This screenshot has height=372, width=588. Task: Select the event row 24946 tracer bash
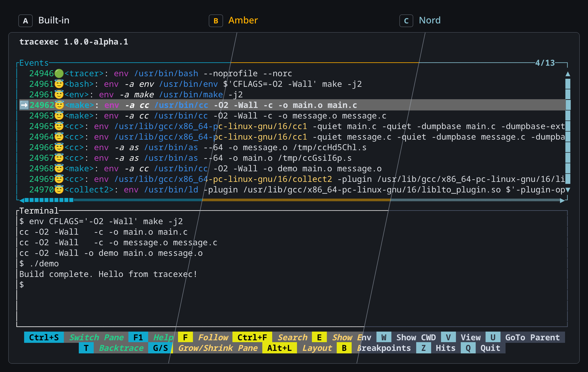coord(292,73)
